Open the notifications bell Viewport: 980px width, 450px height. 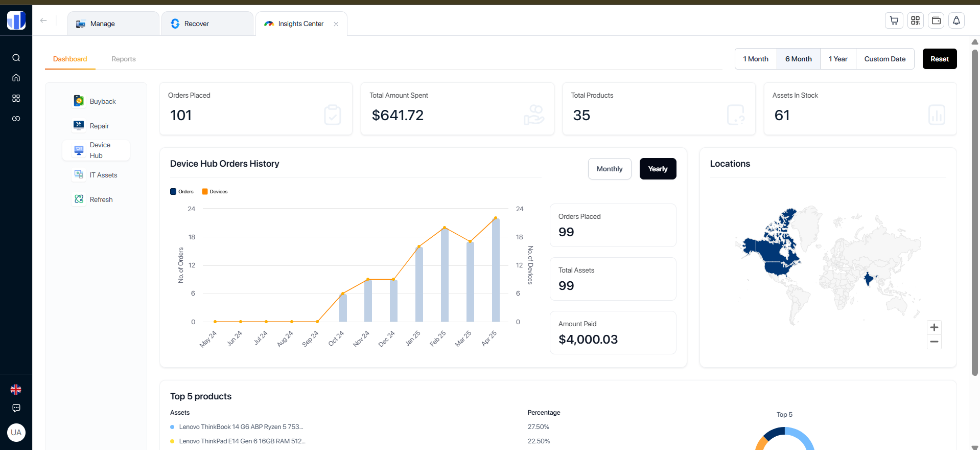point(956,20)
